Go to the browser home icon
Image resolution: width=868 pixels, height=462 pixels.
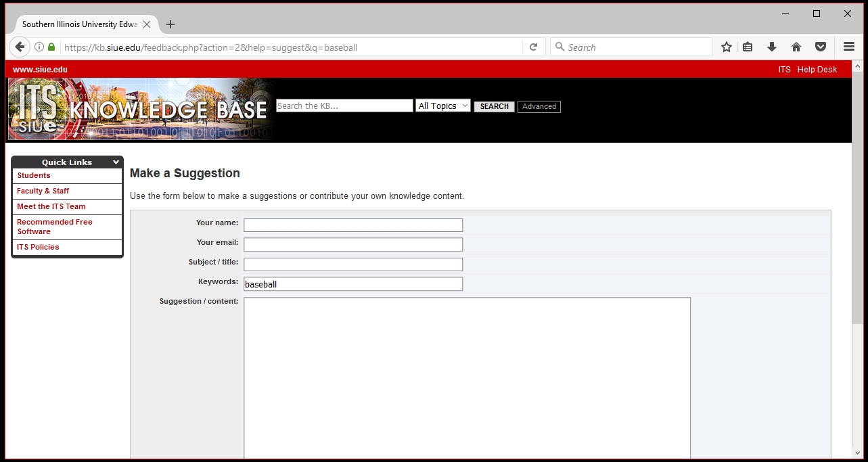[796, 47]
